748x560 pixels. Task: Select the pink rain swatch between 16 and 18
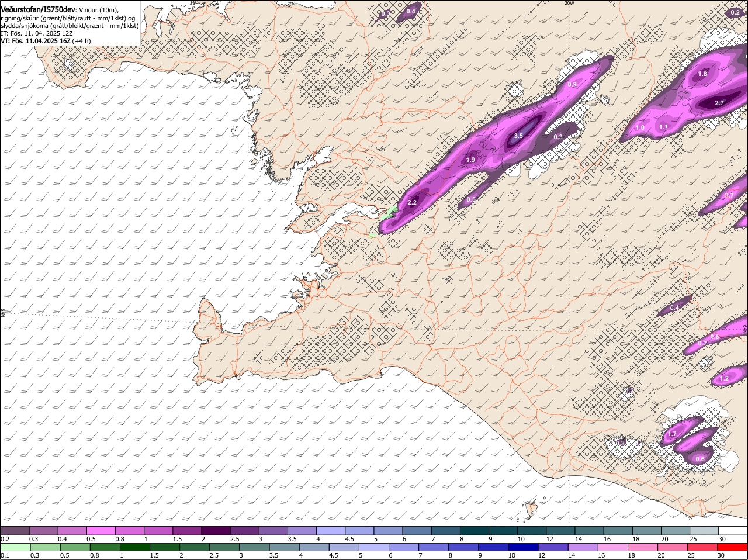click(x=613, y=547)
